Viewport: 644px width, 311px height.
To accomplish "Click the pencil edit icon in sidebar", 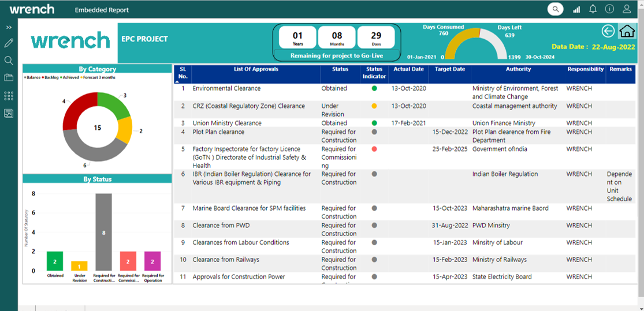I will pyautogui.click(x=9, y=43).
